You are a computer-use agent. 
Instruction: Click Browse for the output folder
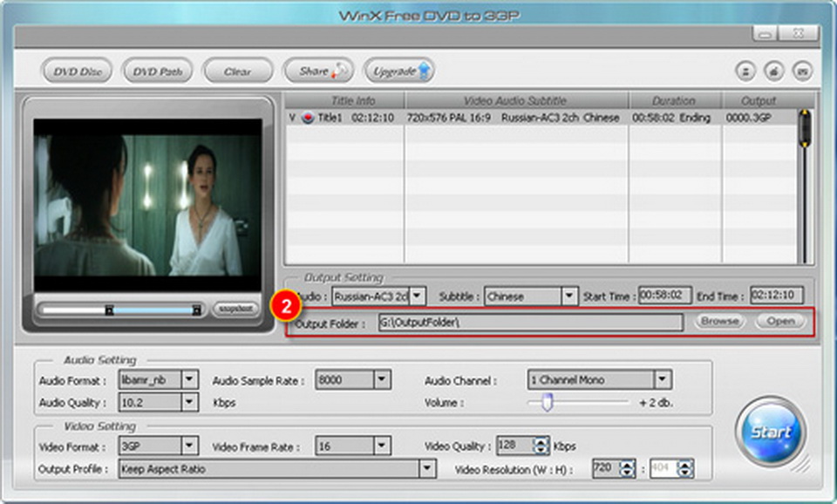tap(719, 321)
